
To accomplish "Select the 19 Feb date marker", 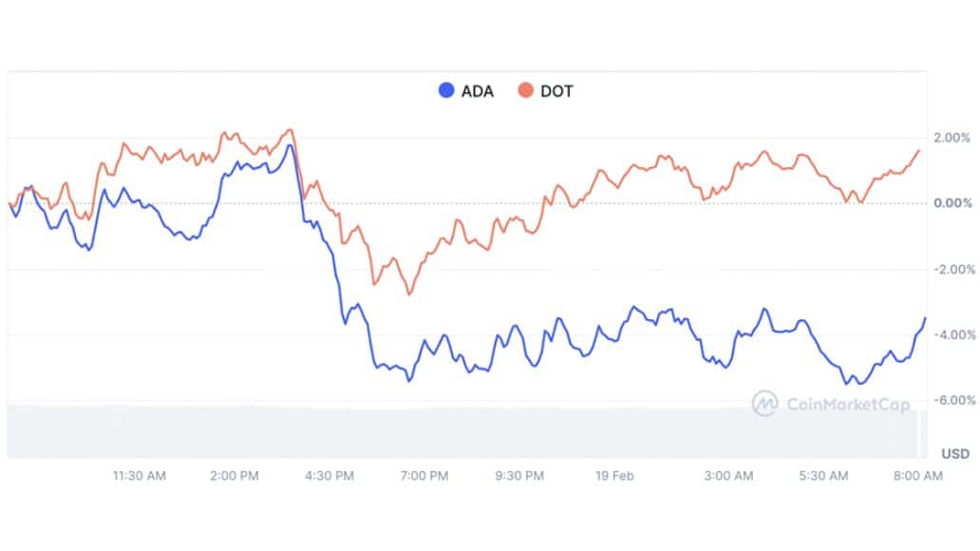I will click(x=615, y=476).
